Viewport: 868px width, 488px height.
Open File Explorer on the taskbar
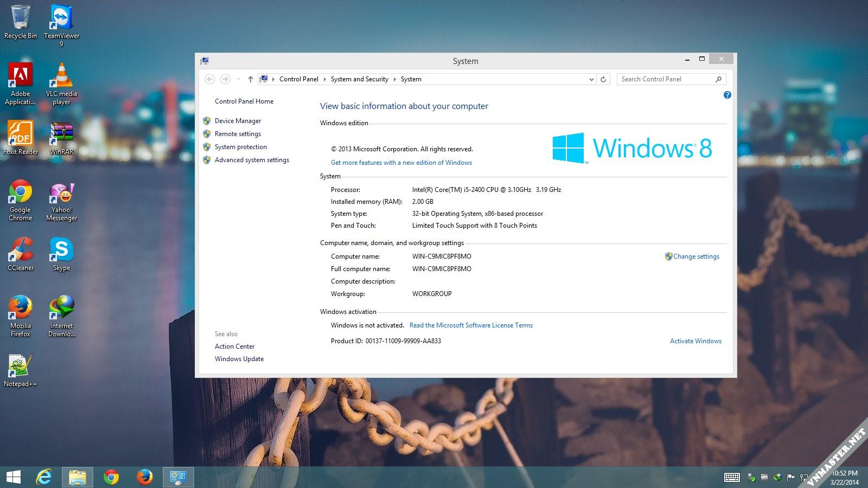tap(78, 477)
